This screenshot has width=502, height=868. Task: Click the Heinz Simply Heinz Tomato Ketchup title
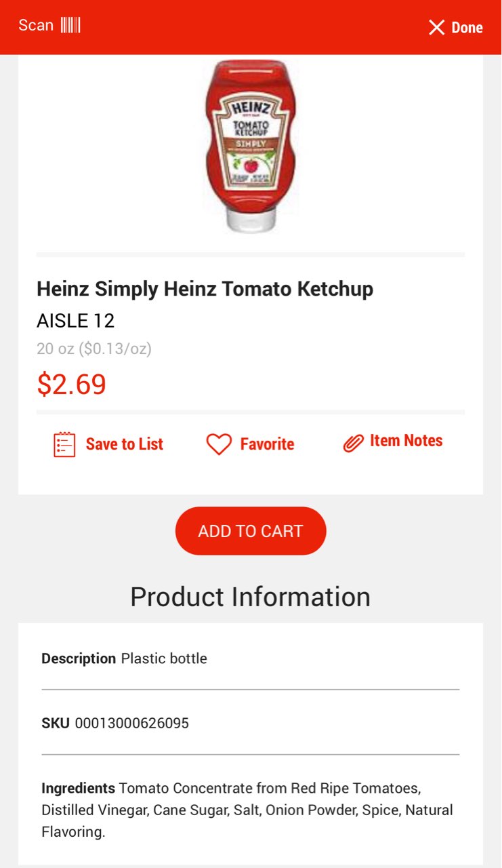(x=205, y=289)
